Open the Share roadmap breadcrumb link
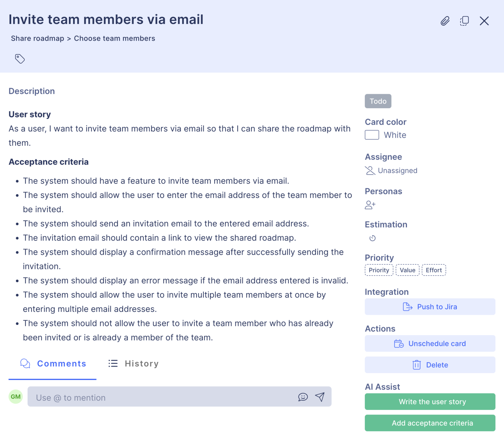504x441 pixels. pos(37,38)
